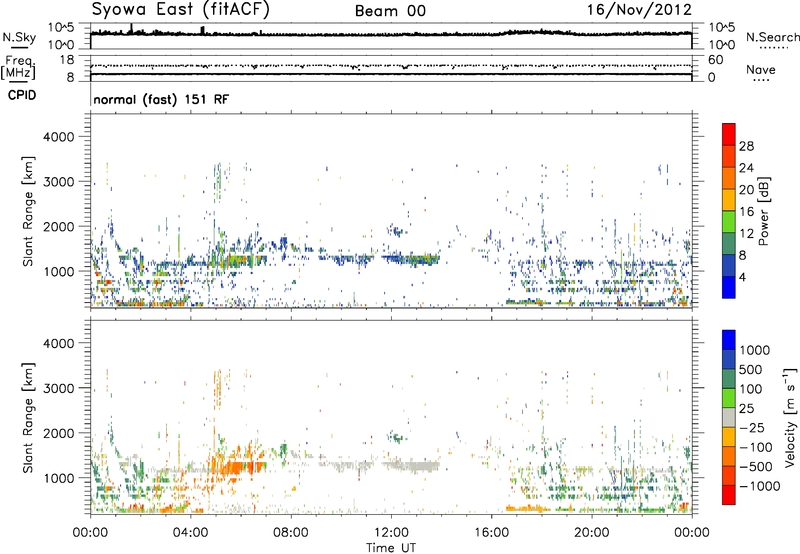
Task: Select the gray -25 to 25 velocity segment
Action: (x=729, y=417)
